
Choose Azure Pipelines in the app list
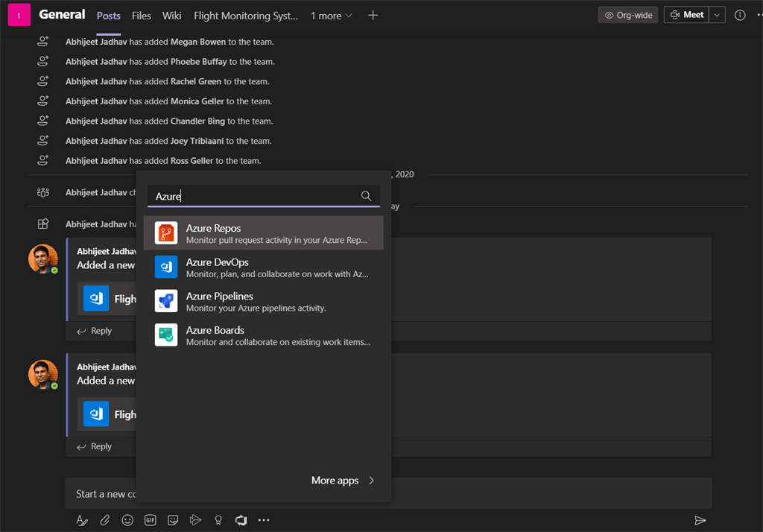(x=264, y=301)
